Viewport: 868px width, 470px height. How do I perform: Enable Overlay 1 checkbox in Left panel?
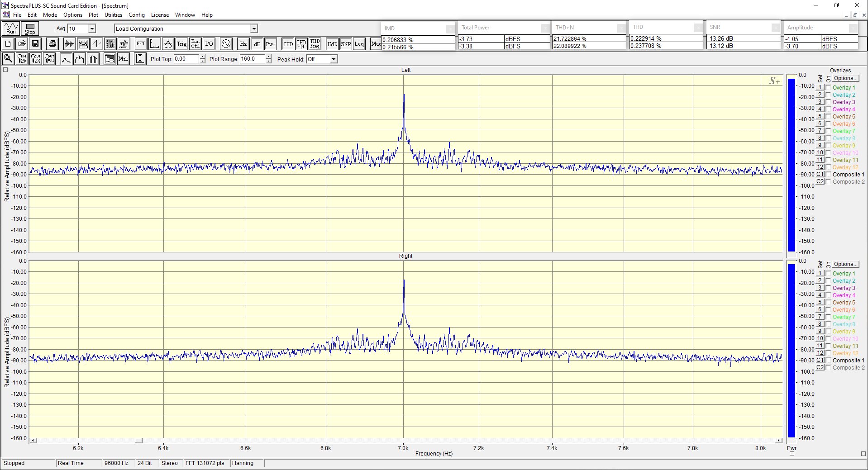[828, 87]
